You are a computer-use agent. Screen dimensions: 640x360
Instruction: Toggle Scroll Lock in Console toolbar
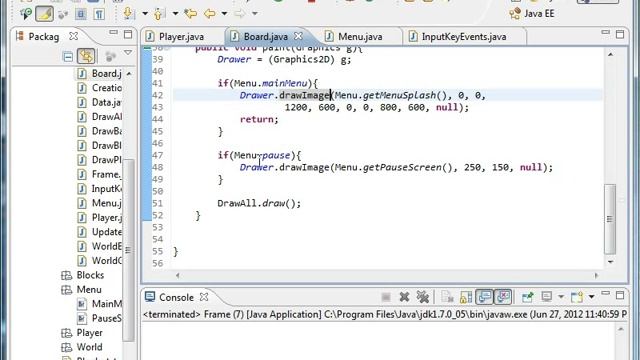coord(466,297)
